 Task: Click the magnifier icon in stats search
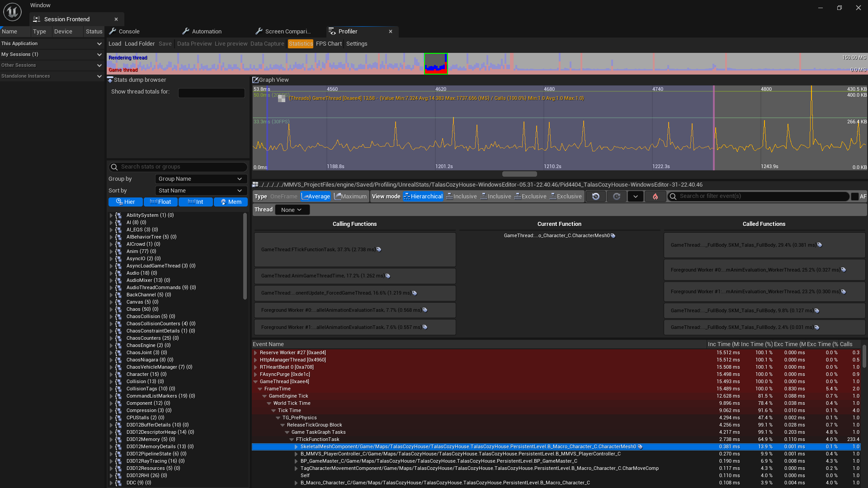click(x=114, y=167)
